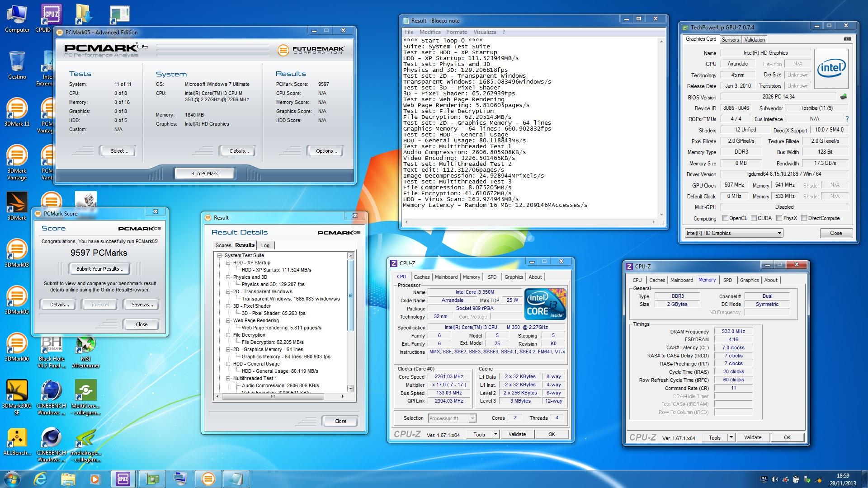This screenshot has height=488, width=868.
Task: Open the upper CINEBENCH Windows shortcut
Action: click(x=51, y=398)
